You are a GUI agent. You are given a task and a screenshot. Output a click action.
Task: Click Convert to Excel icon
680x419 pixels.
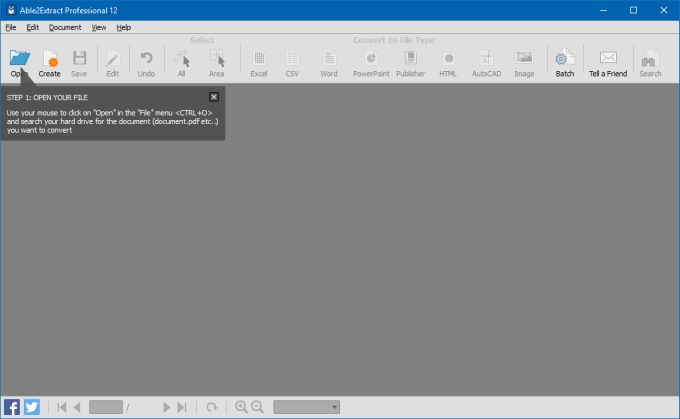coord(259,58)
